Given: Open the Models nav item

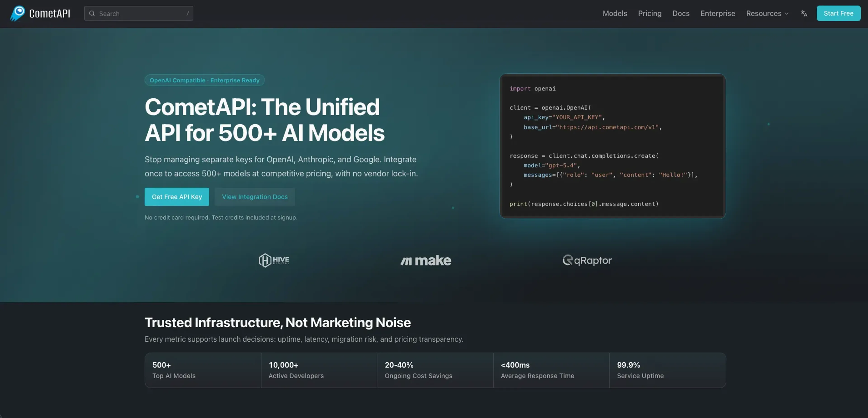Looking at the screenshot, I should pyautogui.click(x=615, y=14).
